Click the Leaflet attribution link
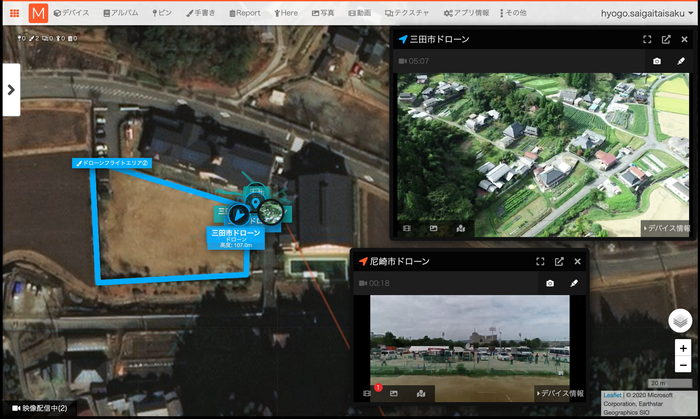This screenshot has width=700, height=419. (612, 395)
